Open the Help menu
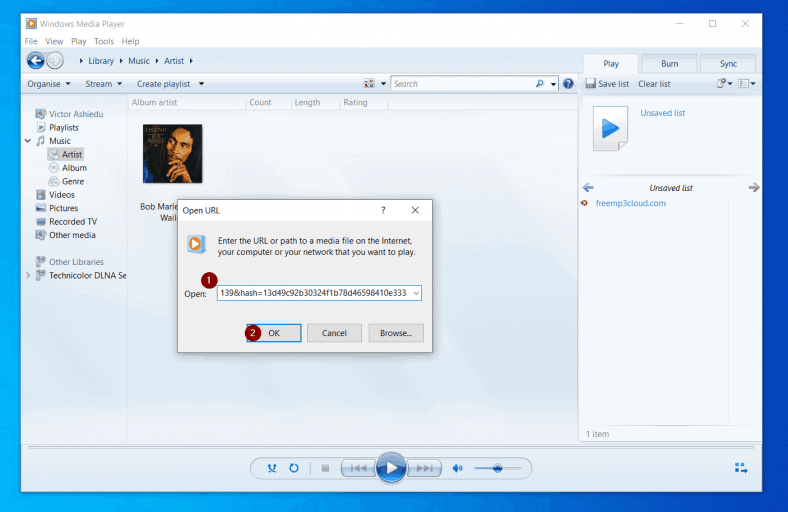The height and width of the screenshot is (512, 788). pyautogui.click(x=130, y=41)
